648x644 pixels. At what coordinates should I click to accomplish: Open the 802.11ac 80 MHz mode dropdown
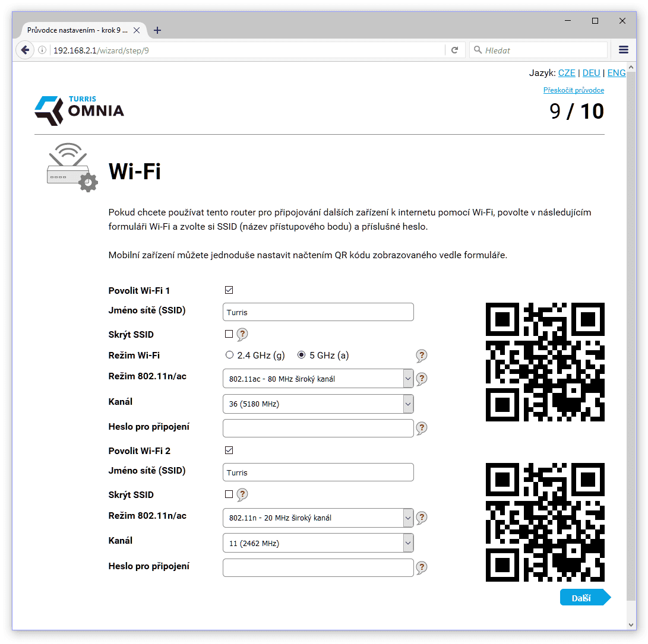[318, 378]
